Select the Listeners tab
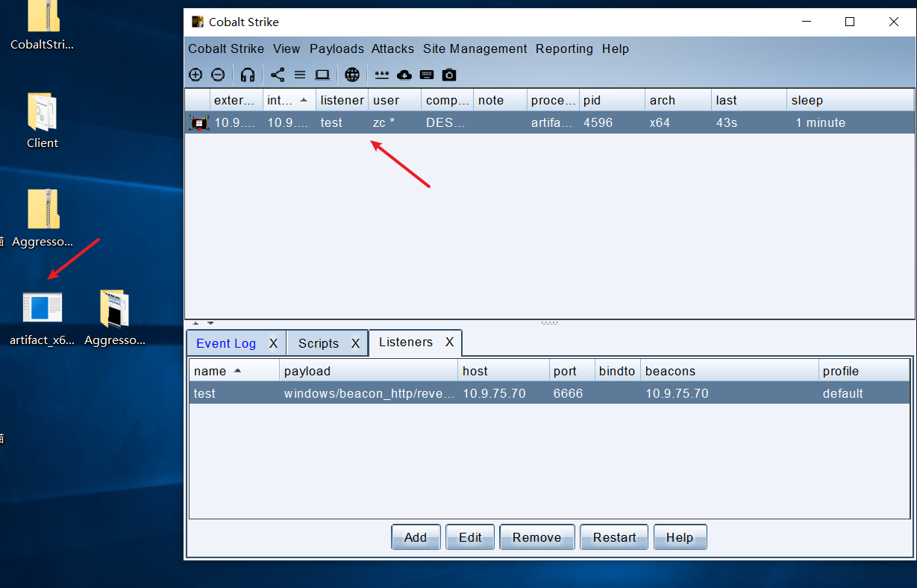 point(406,342)
